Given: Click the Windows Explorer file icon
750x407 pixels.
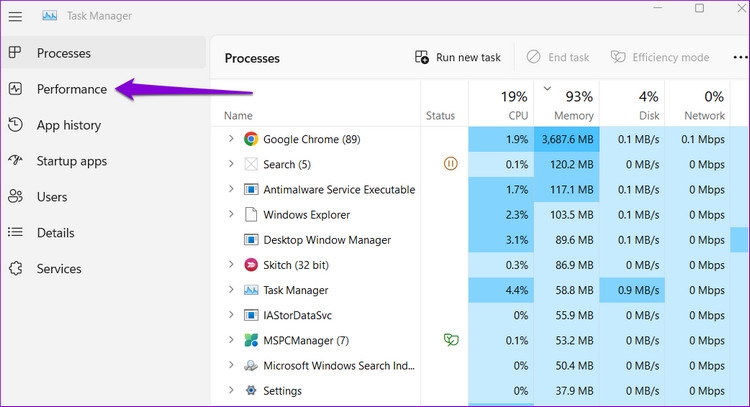Looking at the screenshot, I should pos(251,215).
